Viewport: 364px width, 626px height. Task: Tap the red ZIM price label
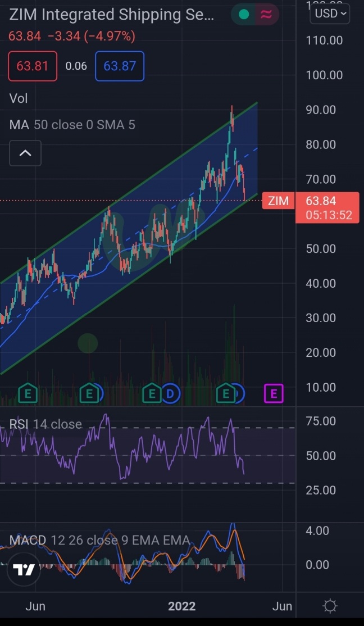click(279, 201)
